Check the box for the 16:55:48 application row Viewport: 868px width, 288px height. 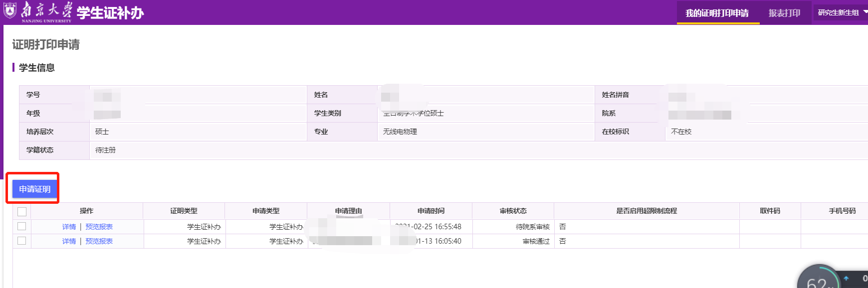[x=22, y=227]
